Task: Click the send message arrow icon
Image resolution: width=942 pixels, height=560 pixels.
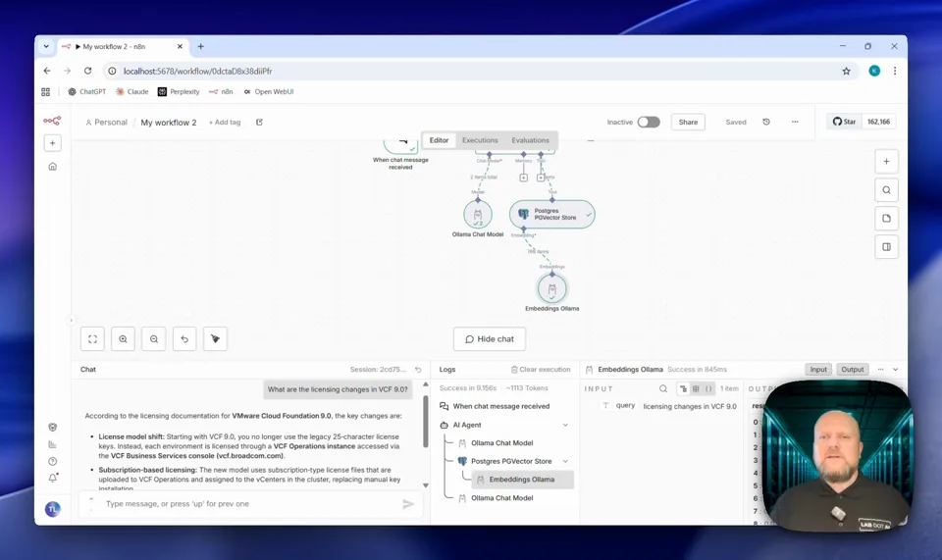Action: pos(408,504)
